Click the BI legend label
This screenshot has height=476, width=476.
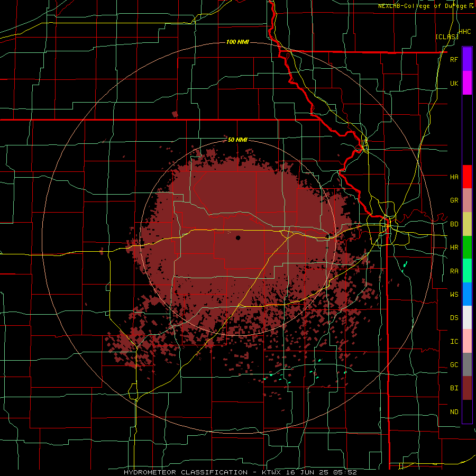[454, 388]
